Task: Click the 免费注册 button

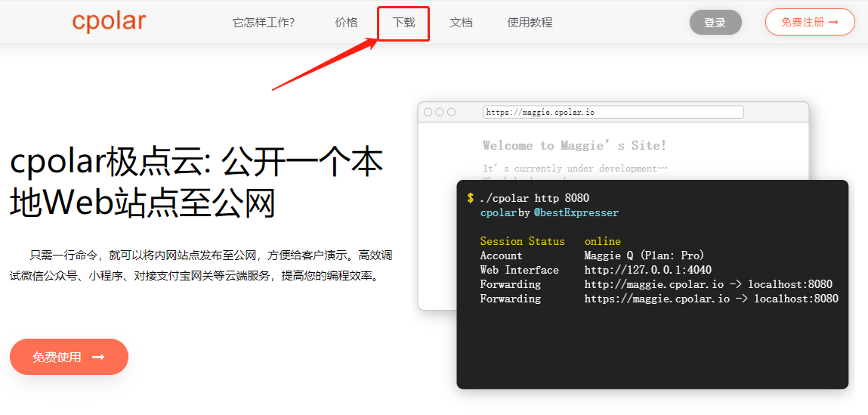Action: [x=810, y=22]
